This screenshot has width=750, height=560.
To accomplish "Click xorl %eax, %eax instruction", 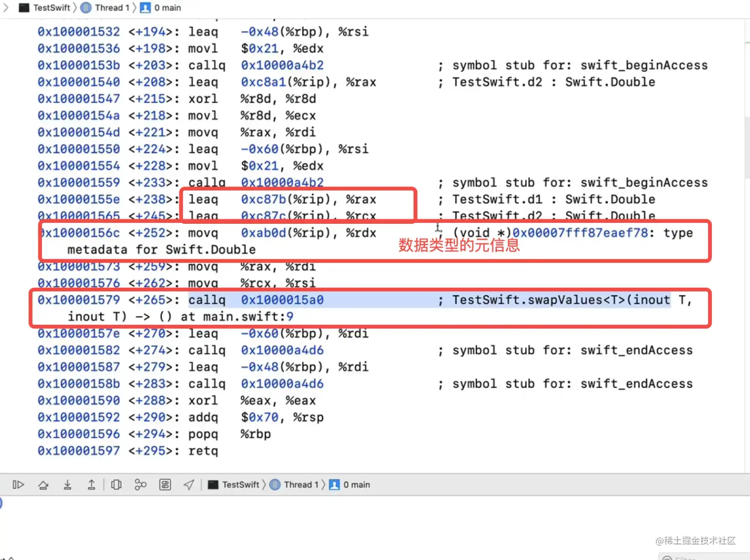I will pyautogui.click(x=252, y=401).
